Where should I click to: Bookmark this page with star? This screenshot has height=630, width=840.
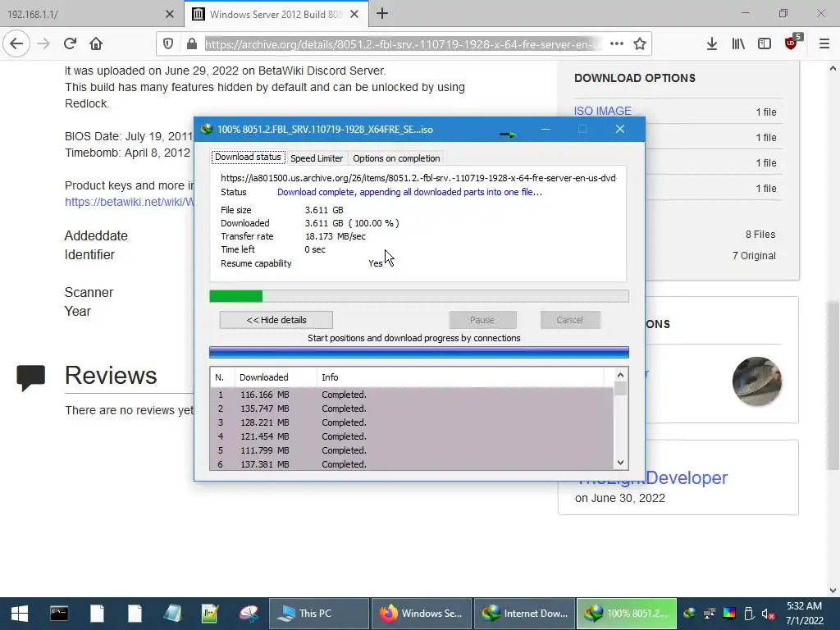(x=640, y=44)
